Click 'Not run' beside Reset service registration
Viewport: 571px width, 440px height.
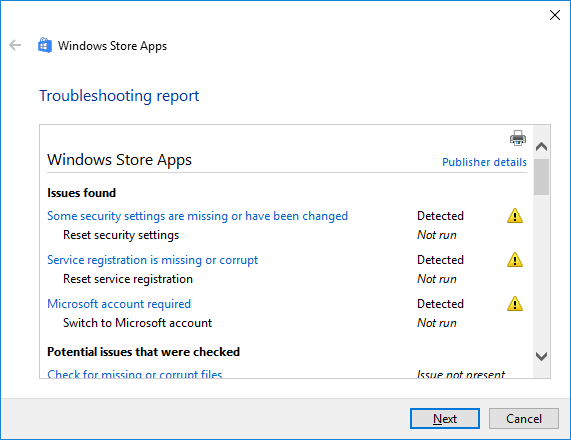(x=437, y=279)
